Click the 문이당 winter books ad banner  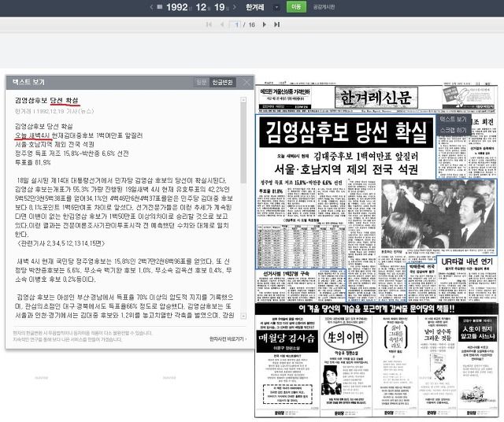pos(376,309)
